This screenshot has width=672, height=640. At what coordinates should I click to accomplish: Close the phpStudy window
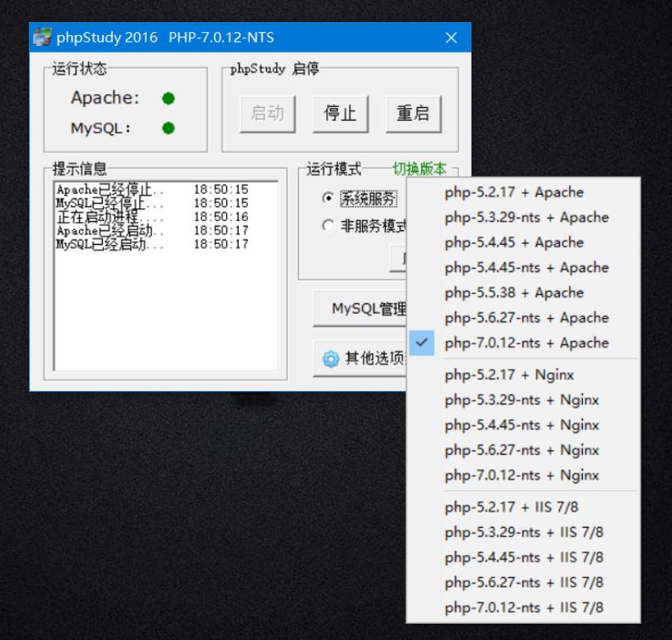(x=451, y=38)
